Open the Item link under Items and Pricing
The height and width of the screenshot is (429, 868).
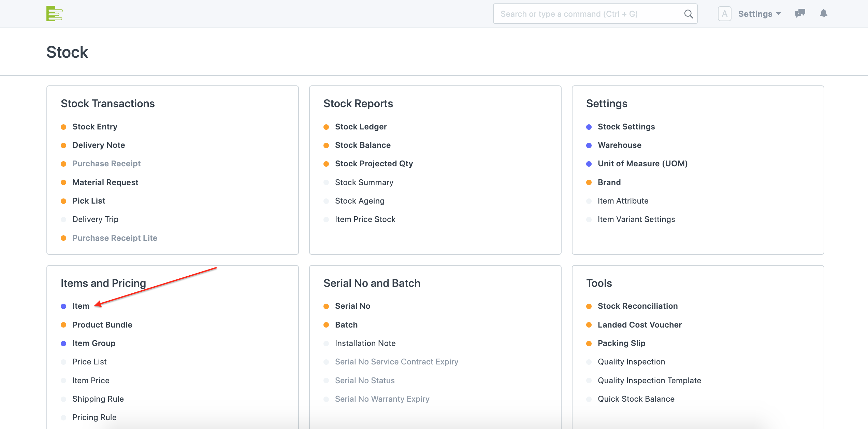click(81, 306)
